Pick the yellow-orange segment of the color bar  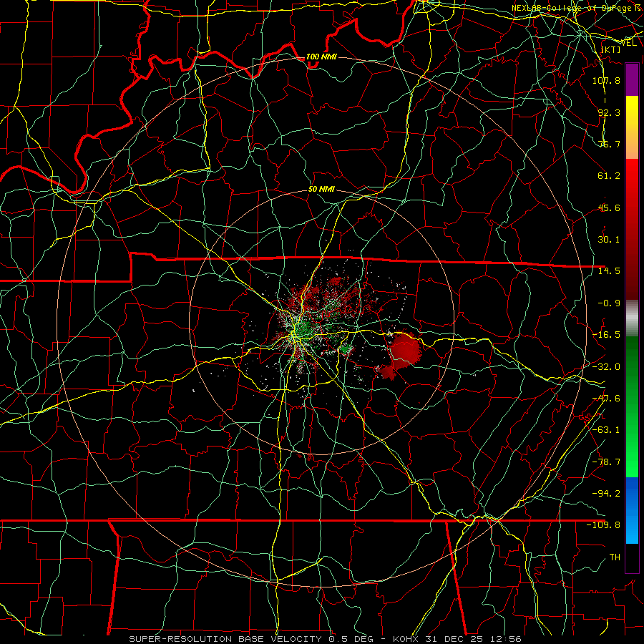click(x=632, y=127)
